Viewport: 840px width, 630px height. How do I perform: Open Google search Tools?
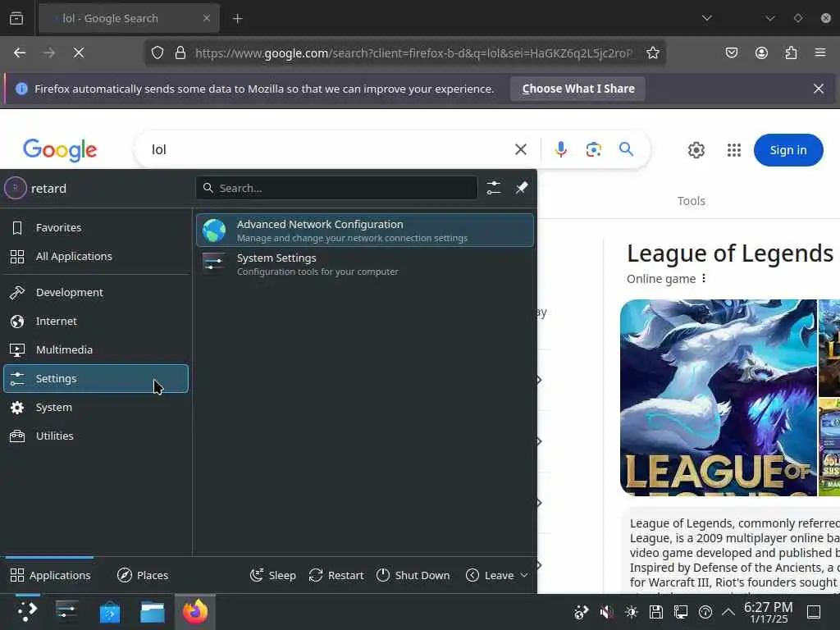(691, 201)
